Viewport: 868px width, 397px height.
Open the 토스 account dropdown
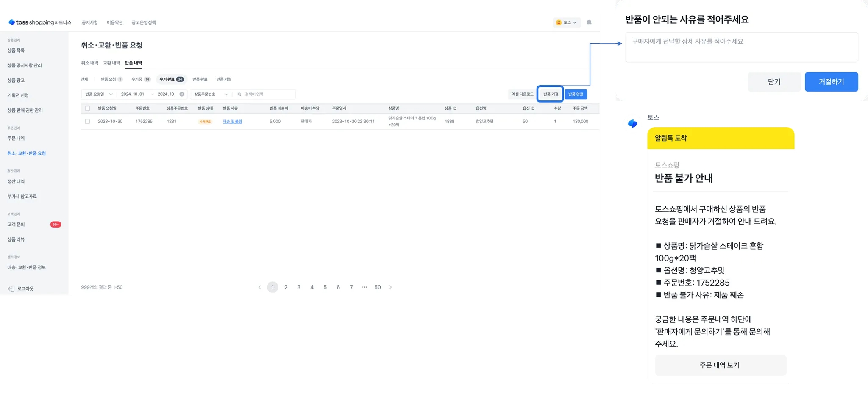coord(566,22)
